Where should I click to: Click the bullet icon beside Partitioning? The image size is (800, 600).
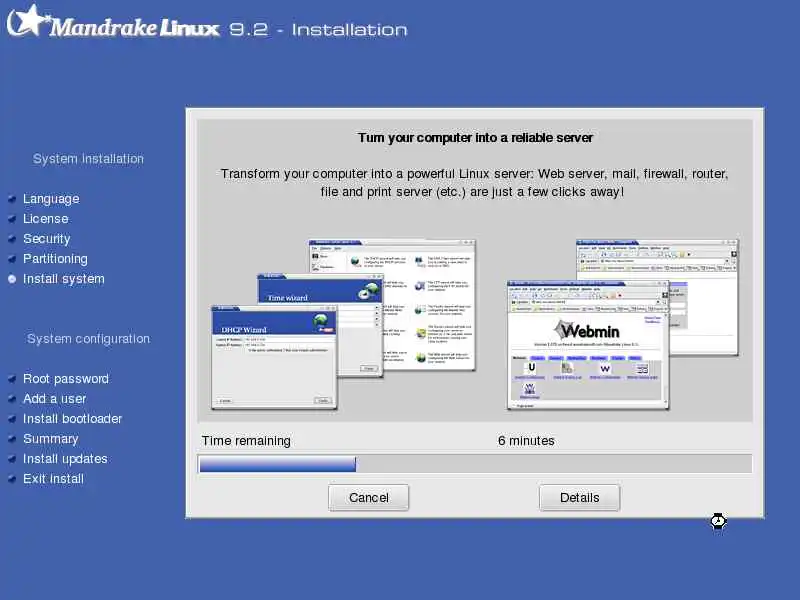tap(12, 259)
